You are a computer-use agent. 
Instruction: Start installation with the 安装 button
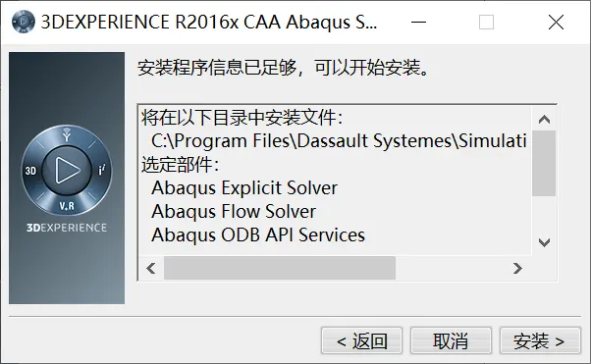coord(540,340)
